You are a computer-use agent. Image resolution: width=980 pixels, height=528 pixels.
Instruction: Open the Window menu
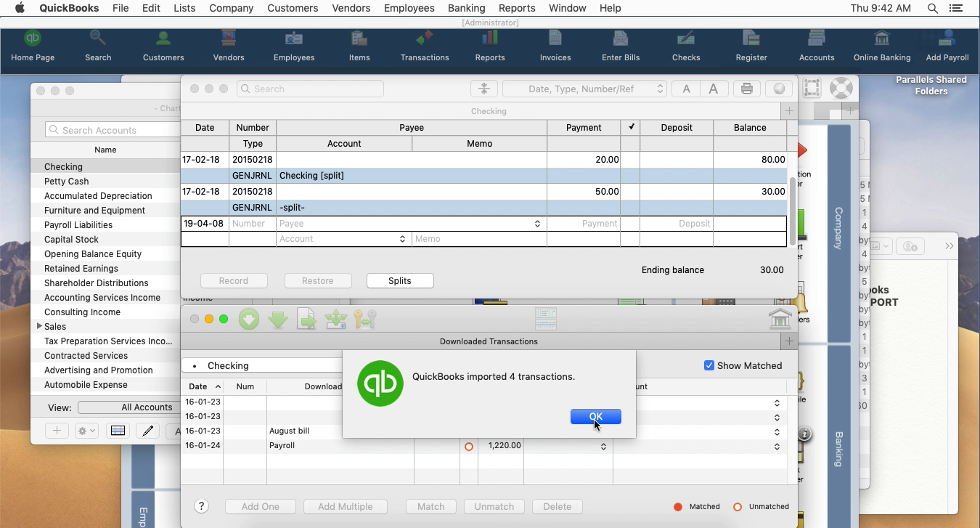pos(567,8)
